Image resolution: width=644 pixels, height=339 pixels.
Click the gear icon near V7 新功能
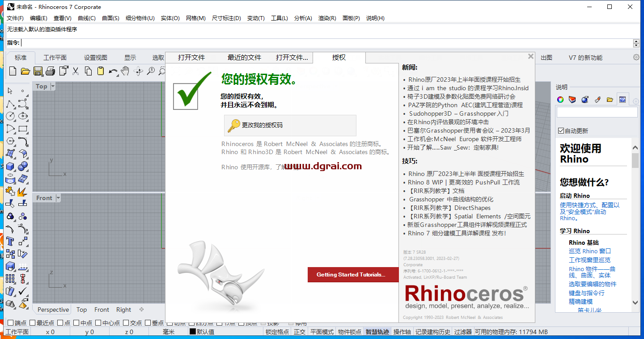[636, 57]
